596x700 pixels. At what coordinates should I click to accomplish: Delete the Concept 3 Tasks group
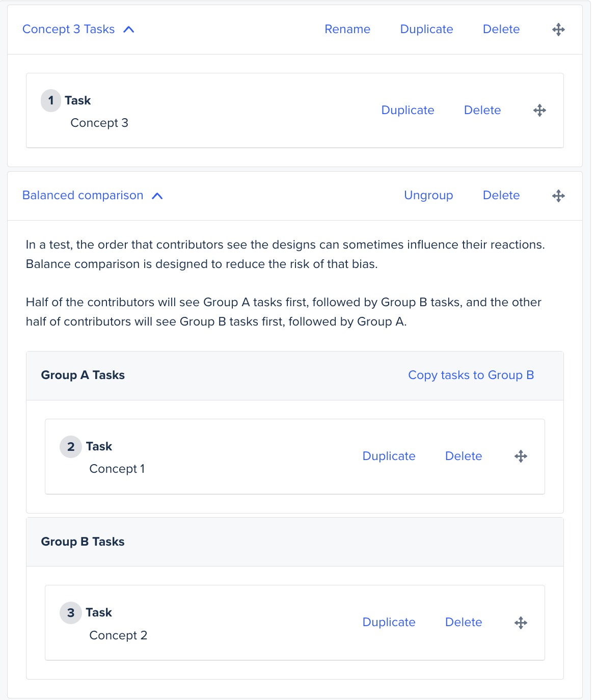pyautogui.click(x=501, y=30)
